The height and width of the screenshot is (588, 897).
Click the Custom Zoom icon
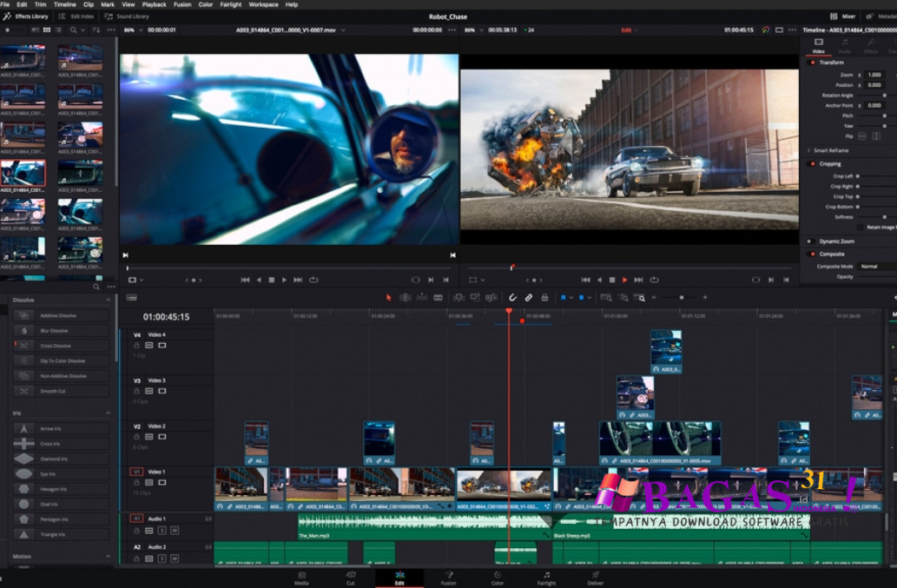pyautogui.click(x=640, y=297)
